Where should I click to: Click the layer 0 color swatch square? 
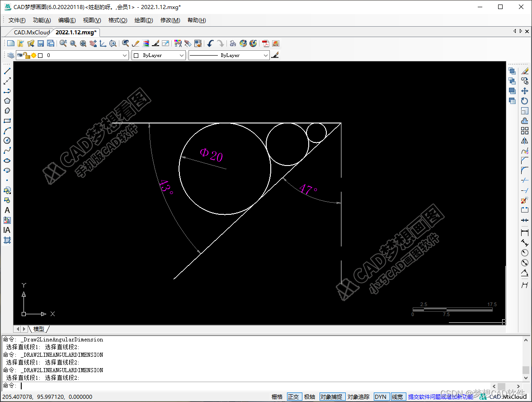point(40,55)
